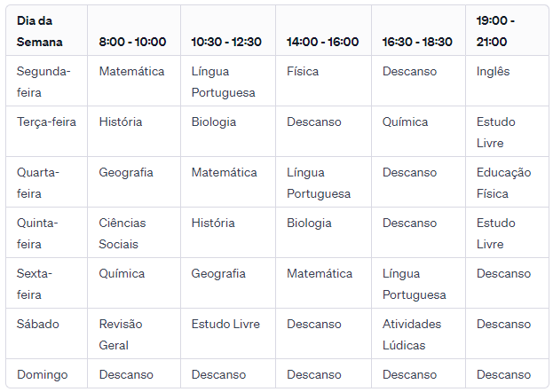Click Biologia in the Terça-feira row

click(214, 122)
